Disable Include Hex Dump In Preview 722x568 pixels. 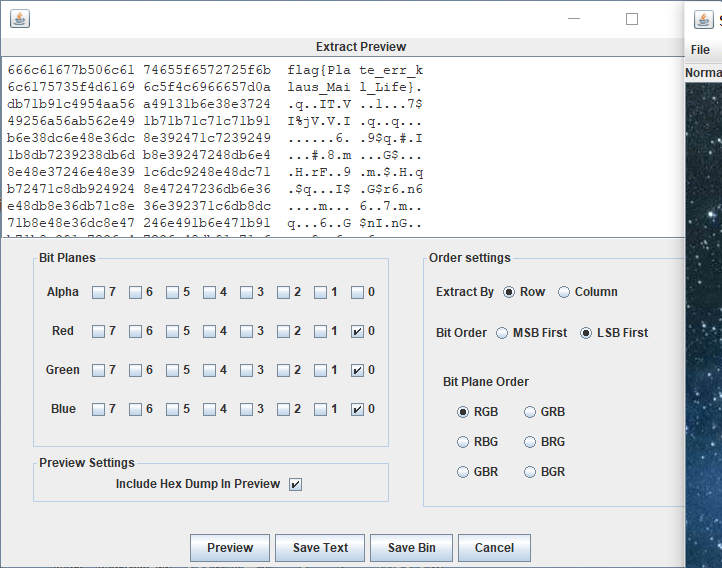[x=295, y=484]
